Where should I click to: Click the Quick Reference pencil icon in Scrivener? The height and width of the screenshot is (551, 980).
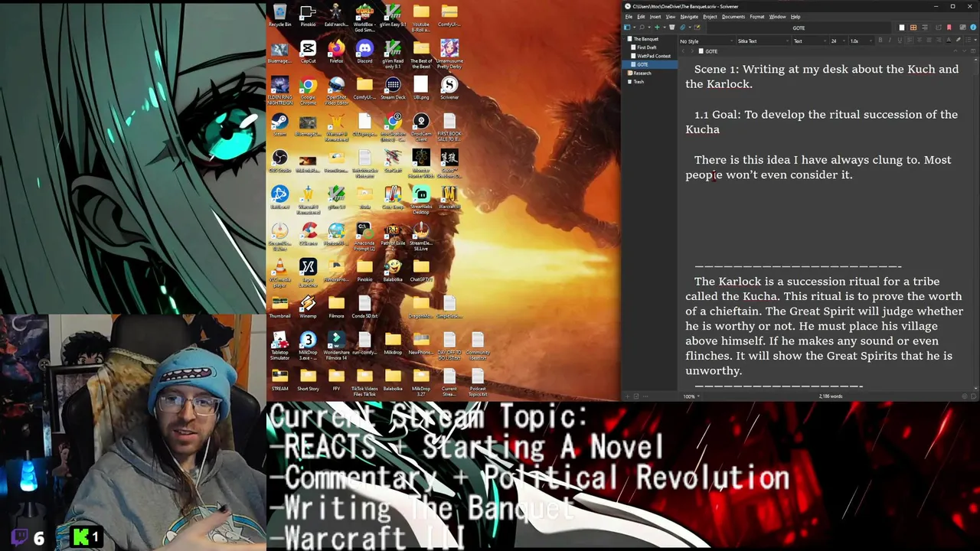click(697, 28)
